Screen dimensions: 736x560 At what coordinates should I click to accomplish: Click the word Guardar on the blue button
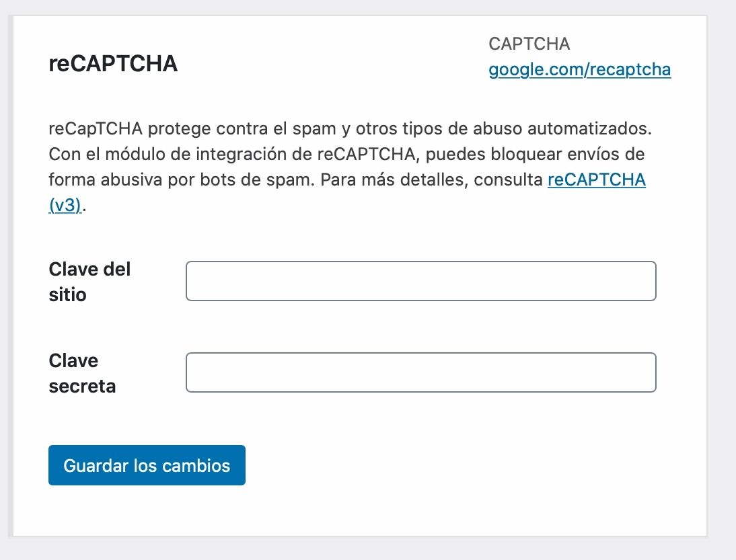tap(96, 466)
